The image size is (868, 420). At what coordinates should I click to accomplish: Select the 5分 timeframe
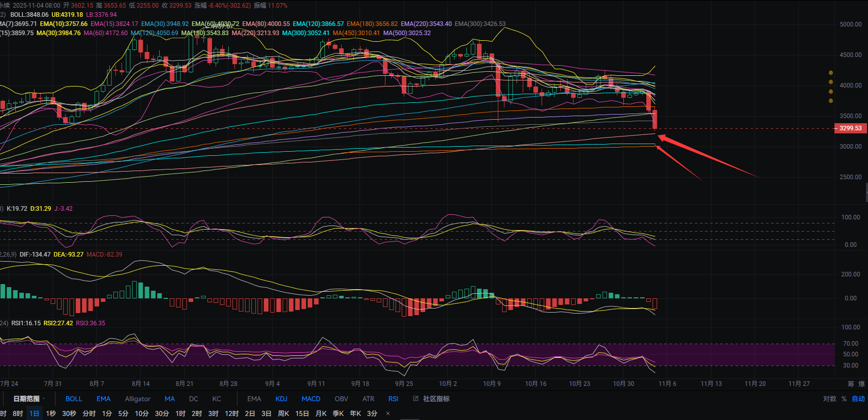(123, 413)
